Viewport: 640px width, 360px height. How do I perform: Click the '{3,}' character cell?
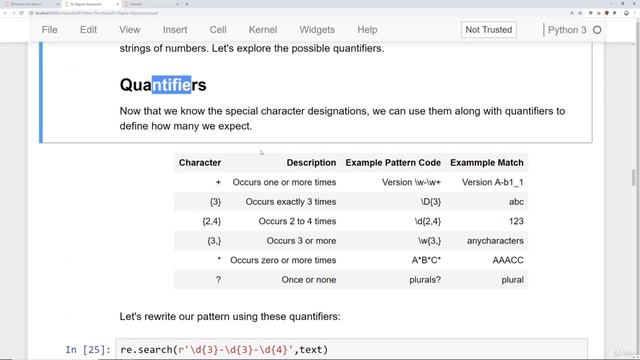tap(214, 241)
